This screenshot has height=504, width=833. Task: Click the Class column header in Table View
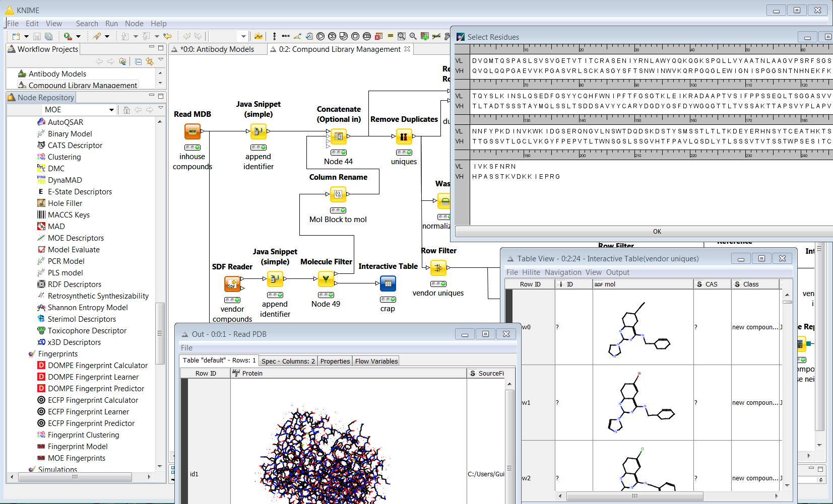tap(755, 284)
